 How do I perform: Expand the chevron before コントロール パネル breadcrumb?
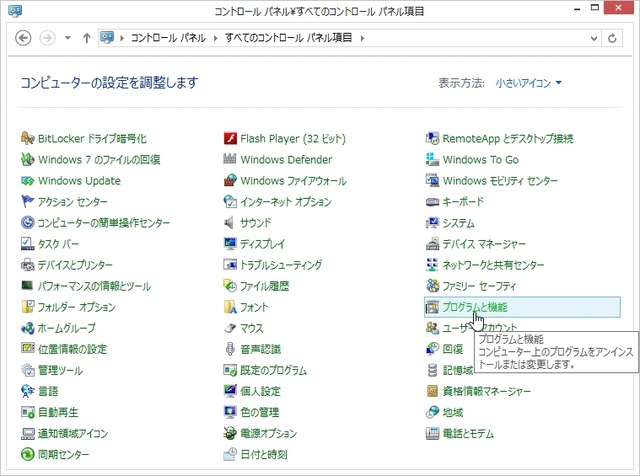(x=122, y=38)
